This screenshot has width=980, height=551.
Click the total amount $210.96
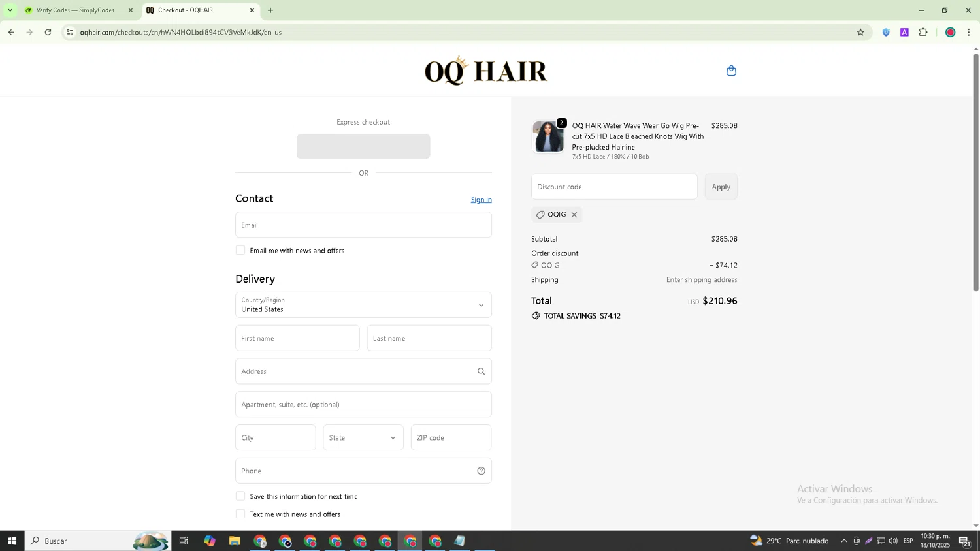[x=720, y=301]
